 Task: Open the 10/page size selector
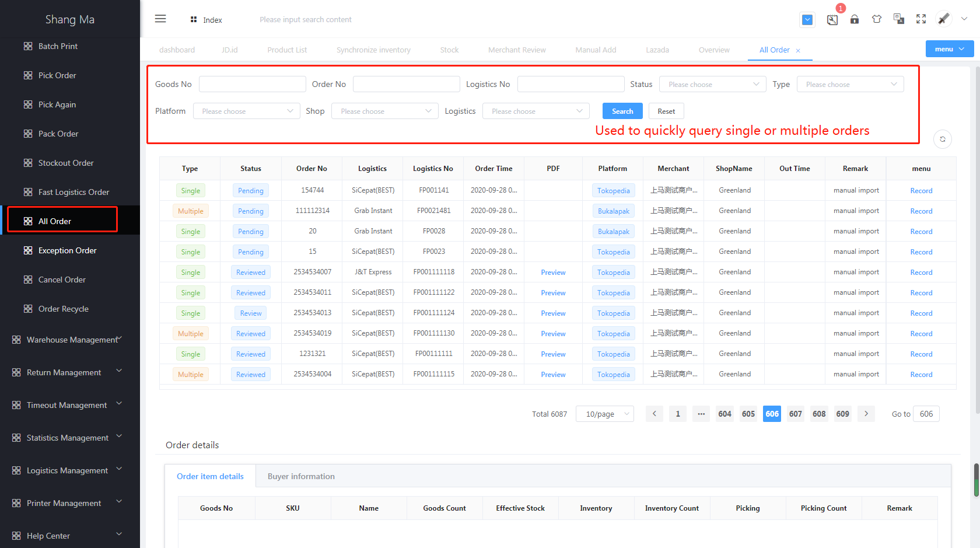tap(605, 414)
